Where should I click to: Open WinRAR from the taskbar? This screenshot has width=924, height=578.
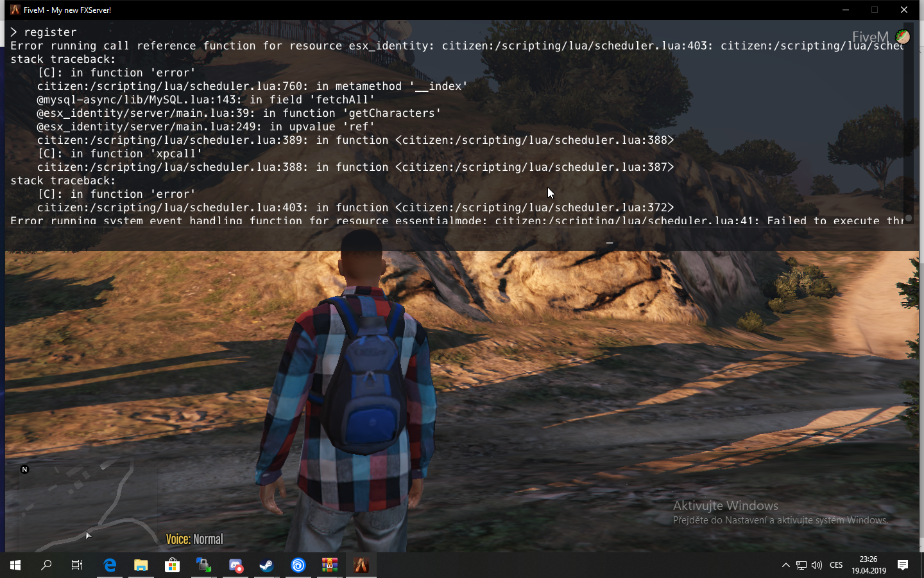[x=330, y=565]
